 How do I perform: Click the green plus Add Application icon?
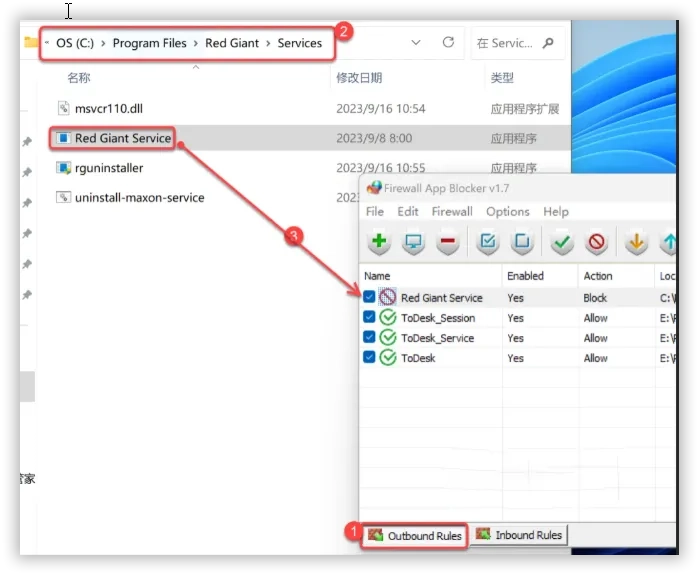pyautogui.click(x=379, y=242)
